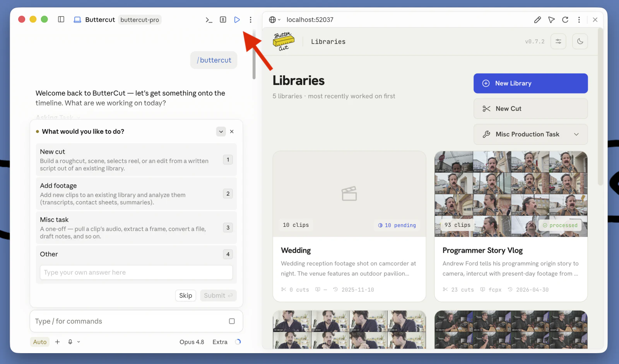Close the browser preview pane
619x364 pixels.
595,20
